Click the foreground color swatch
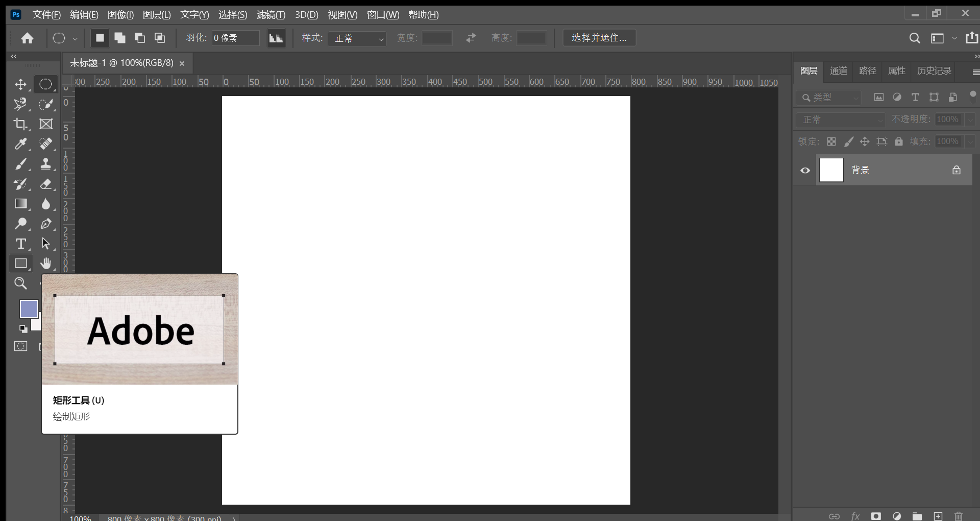The height and width of the screenshot is (521, 980). pos(29,309)
